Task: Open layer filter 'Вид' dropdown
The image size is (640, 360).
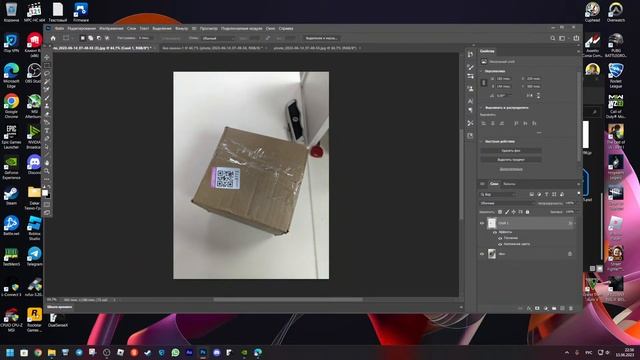Action: 499,194
